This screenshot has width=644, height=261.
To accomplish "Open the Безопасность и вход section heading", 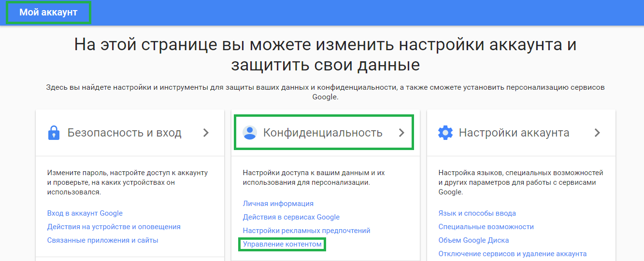I will (124, 133).
